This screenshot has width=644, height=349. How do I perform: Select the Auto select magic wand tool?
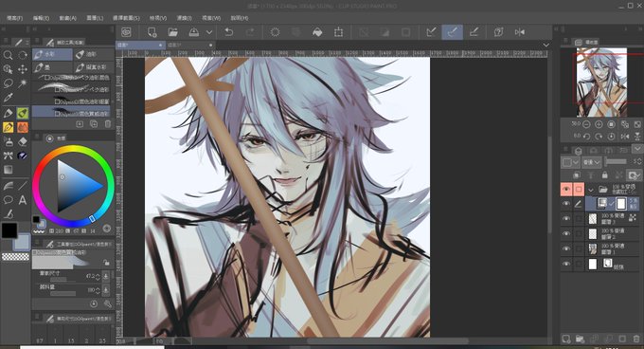coord(23,83)
